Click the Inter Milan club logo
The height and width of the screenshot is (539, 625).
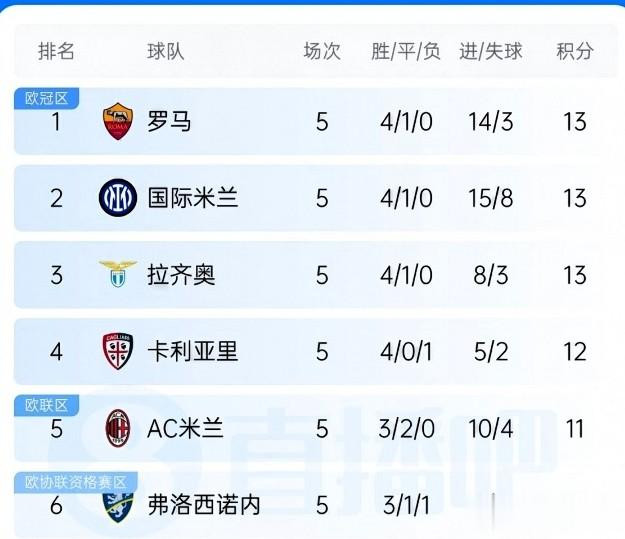(x=118, y=198)
